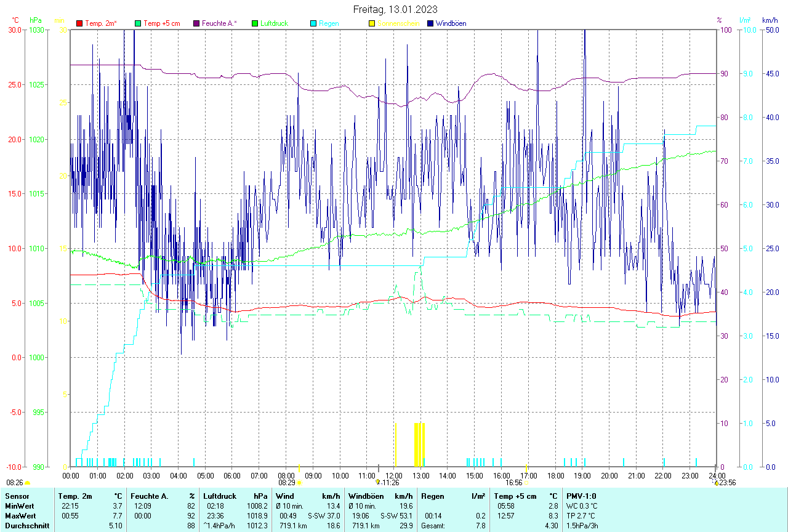This screenshot has height=532, width=788.
Task: Click the average pressure value 1012.3
Action: pyautogui.click(x=257, y=526)
